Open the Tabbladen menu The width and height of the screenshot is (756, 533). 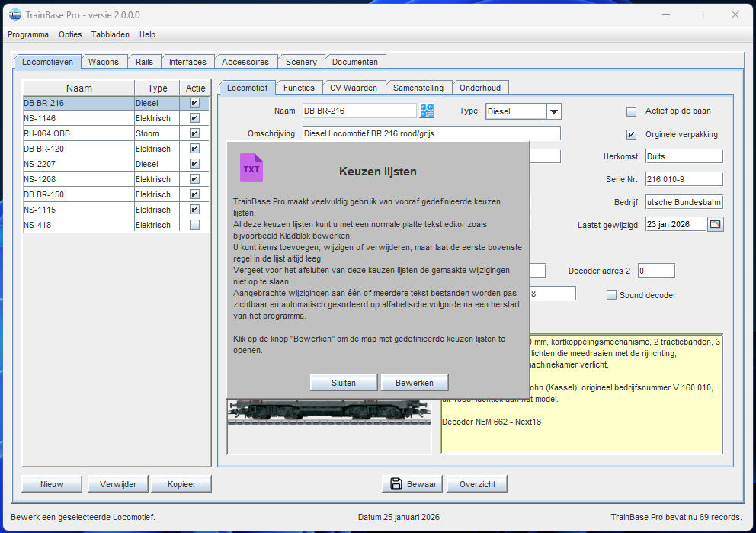[x=111, y=34]
